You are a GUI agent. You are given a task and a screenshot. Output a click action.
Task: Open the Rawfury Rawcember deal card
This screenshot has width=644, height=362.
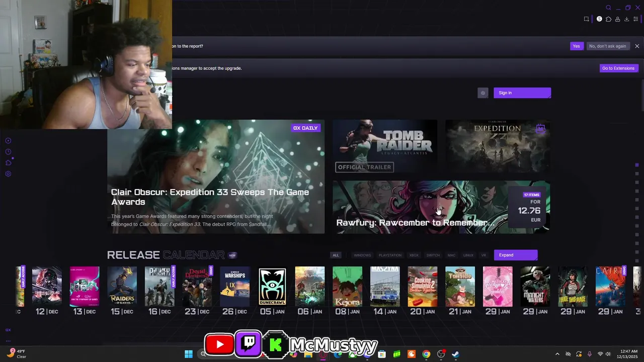tap(441, 207)
